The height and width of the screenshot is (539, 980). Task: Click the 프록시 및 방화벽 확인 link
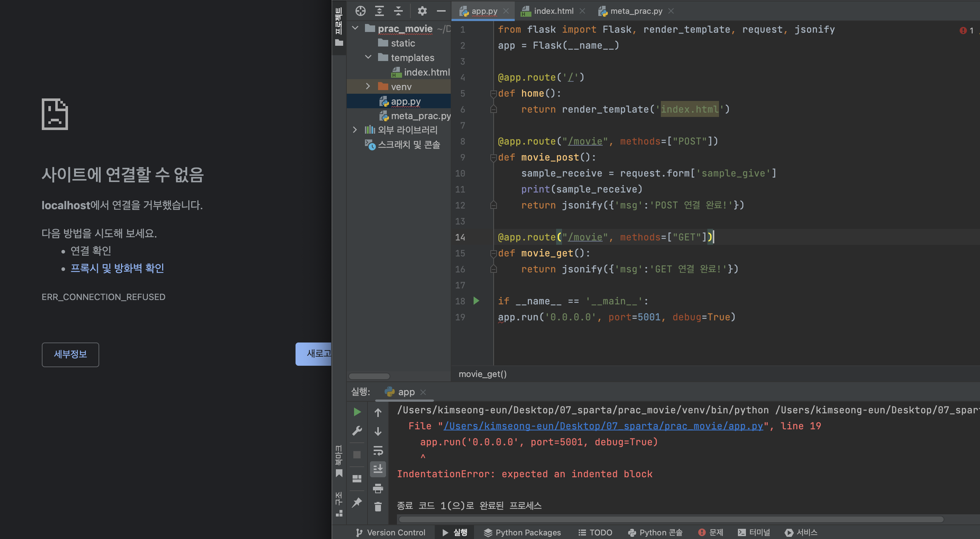[117, 268]
